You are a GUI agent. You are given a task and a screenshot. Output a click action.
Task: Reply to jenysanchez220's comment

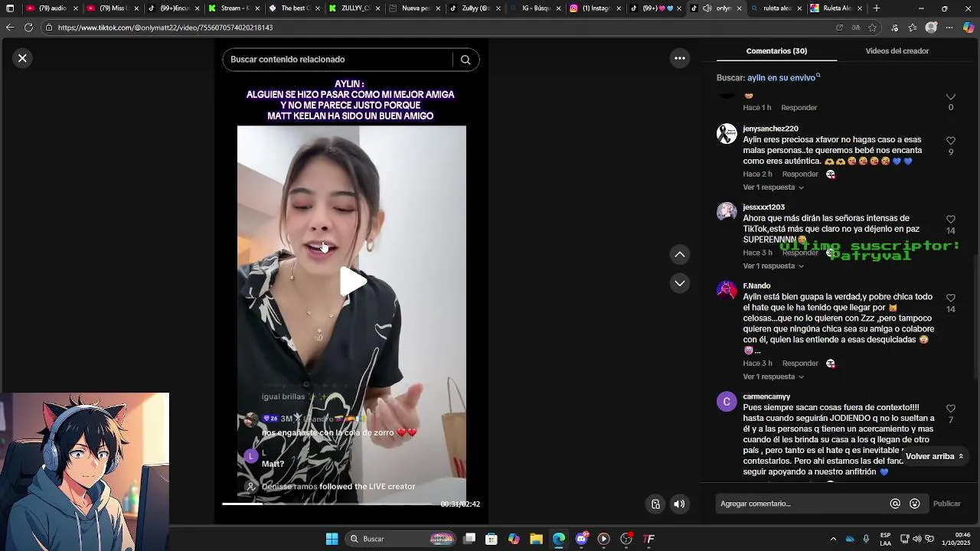(x=800, y=174)
